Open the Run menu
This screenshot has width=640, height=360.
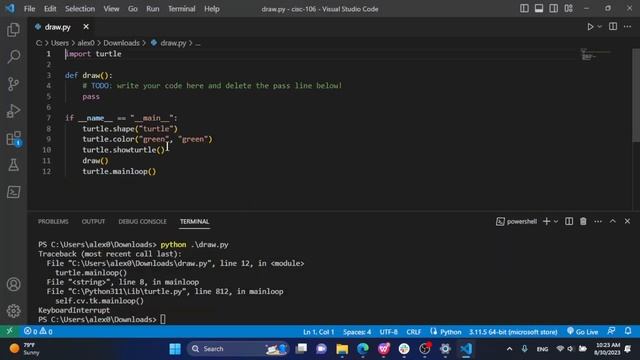(x=153, y=9)
